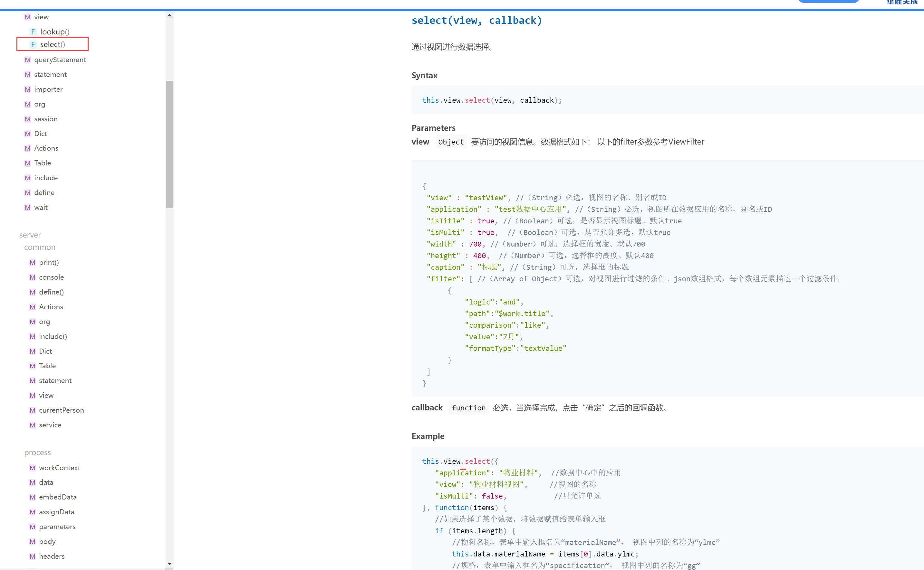Click the M icon beside currentPerson
This screenshot has width=924, height=570.
[x=33, y=410]
